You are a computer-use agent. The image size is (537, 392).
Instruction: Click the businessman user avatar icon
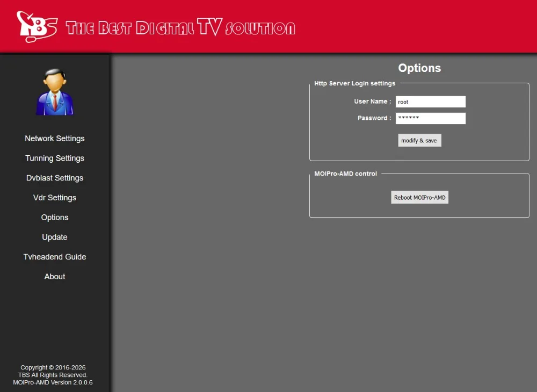pyautogui.click(x=54, y=92)
